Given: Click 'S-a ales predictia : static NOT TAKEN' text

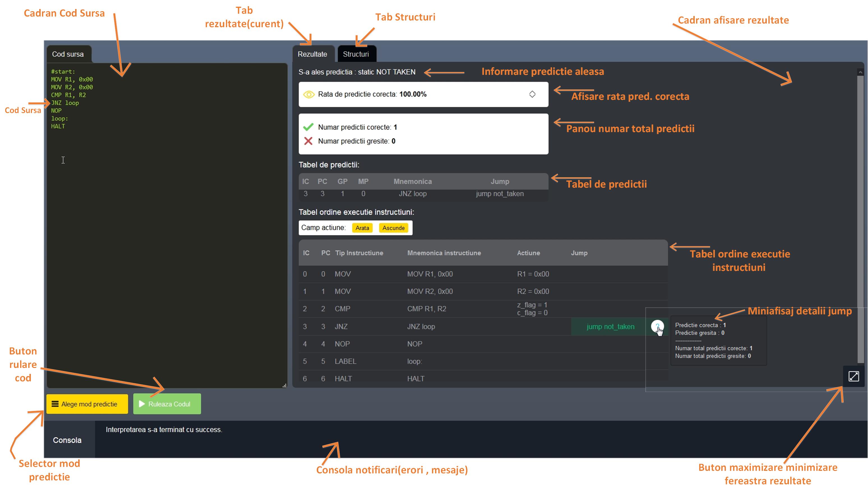Looking at the screenshot, I should point(357,72).
